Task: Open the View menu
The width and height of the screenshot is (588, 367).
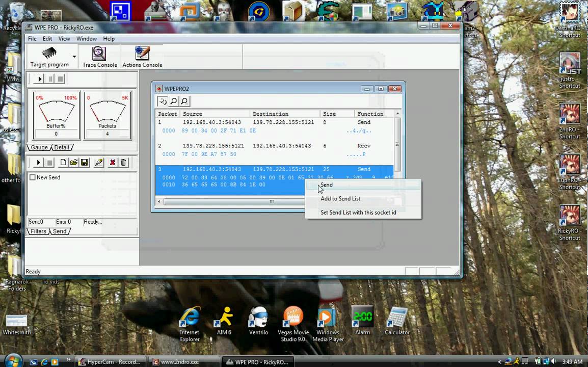Action: pos(64,39)
